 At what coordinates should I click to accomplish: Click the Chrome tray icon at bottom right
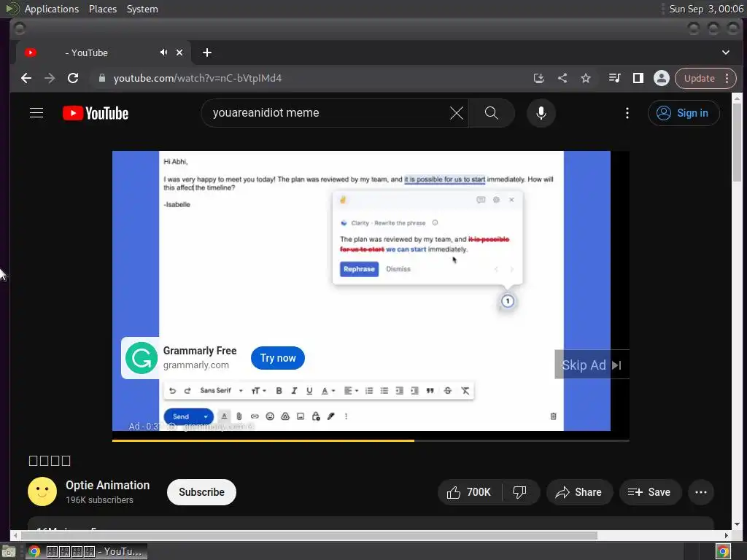(x=723, y=551)
